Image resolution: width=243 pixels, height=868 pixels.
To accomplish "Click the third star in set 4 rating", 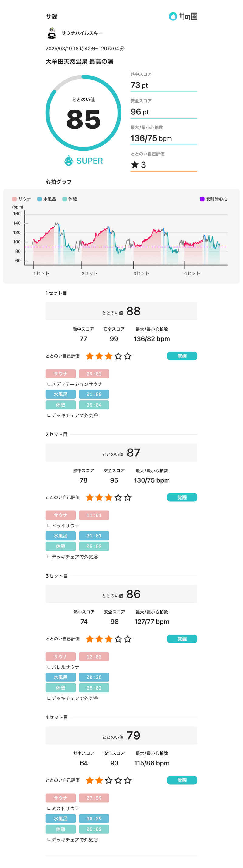I will (x=109, y=780).
